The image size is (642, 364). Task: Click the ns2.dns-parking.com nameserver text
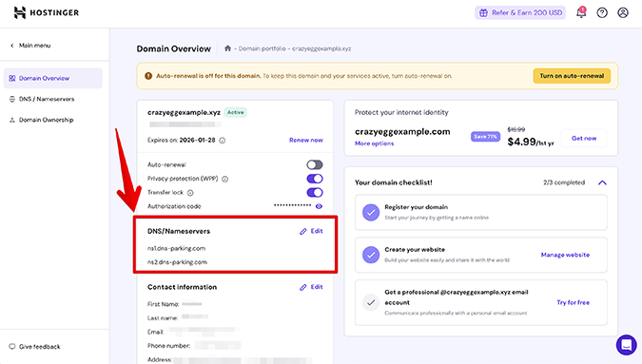pos(177,262)
